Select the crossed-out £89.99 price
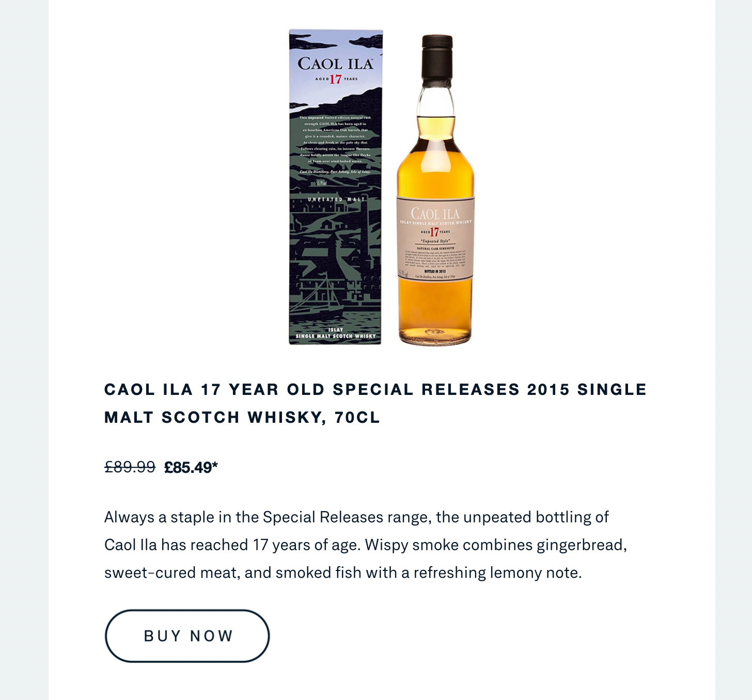This screenshot has width=752, height=700. (x=130, y=467)
